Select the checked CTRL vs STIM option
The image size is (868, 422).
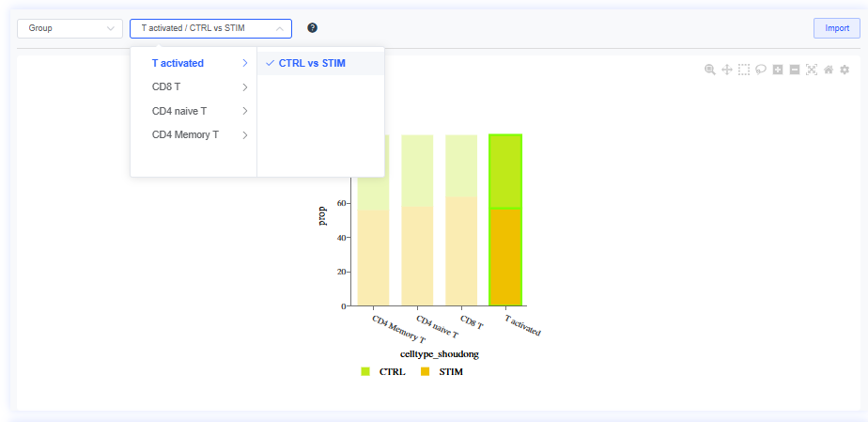[312, 64]
